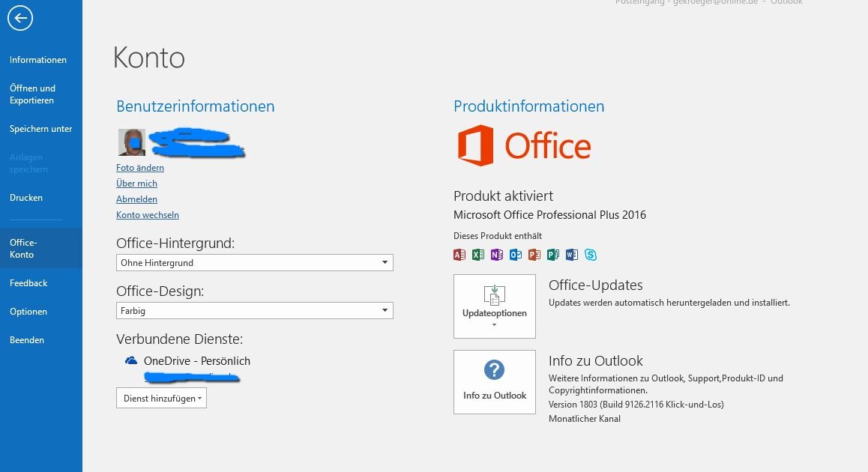Open the Dienst hinzufügen dropdown
Viewport: 868px width, 472px height.
162,399
